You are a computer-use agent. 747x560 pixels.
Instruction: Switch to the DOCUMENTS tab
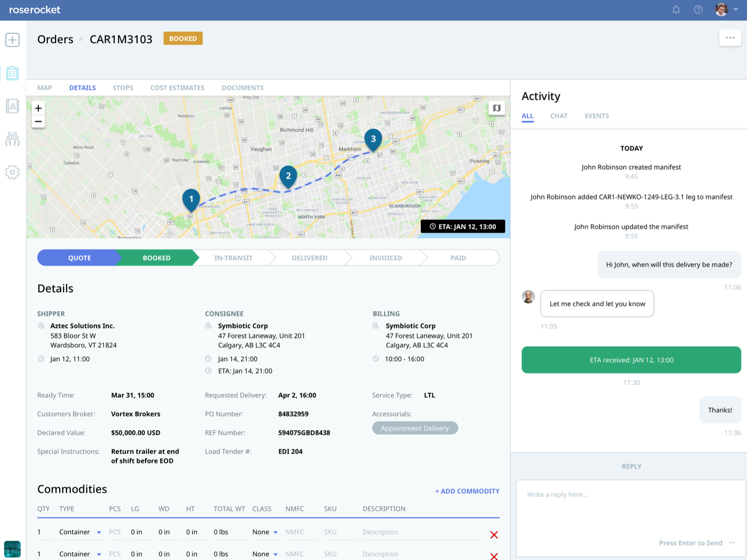pos(242,87)
